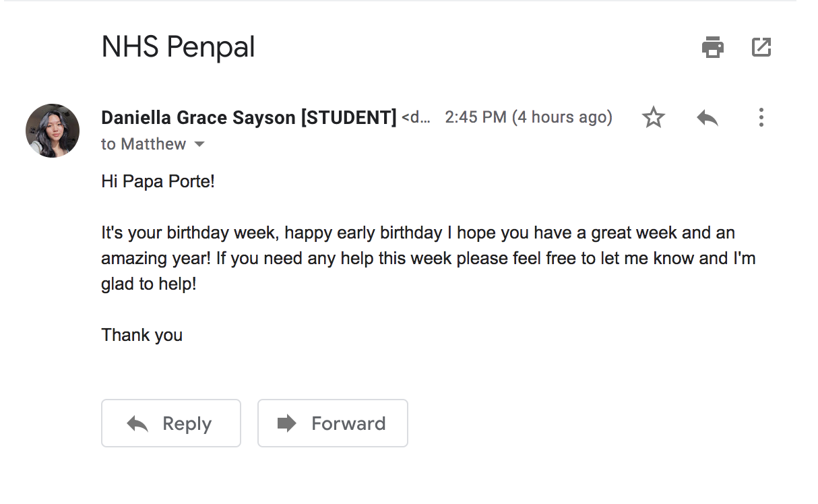Expand recipient details arrow next to Matthew
818x504 pixels.
pos(199,144)
